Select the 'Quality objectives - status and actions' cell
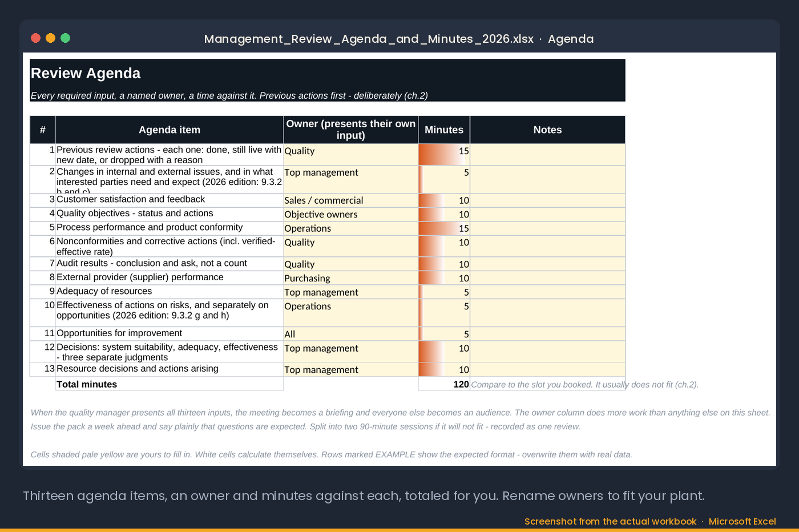Viewport: 799px width, 532px height. (x=170, y=214)
